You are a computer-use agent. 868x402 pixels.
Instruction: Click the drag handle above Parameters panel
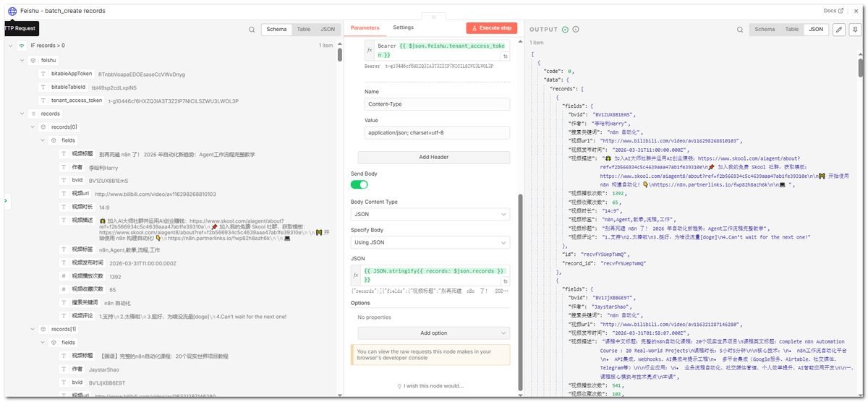pyautogui.click(x=433, y=16)
